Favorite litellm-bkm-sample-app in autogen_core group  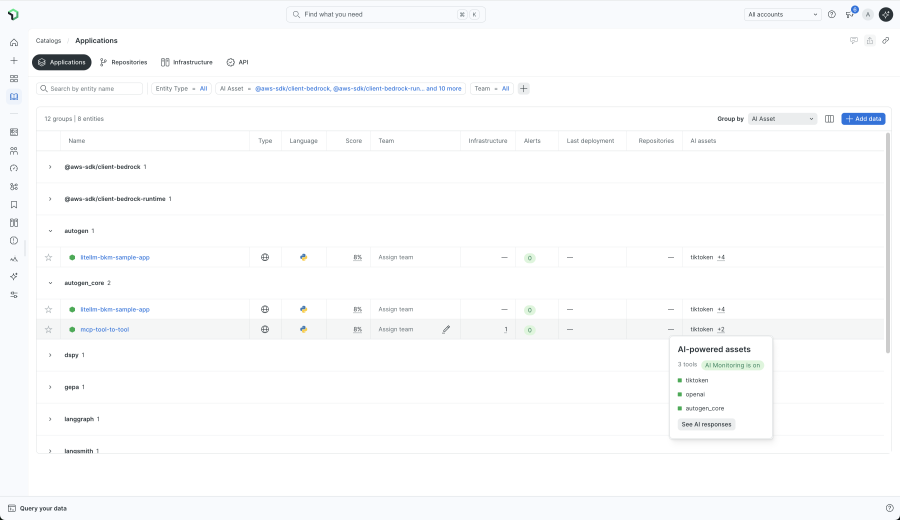pyautogui.click(x=48, y=309)
